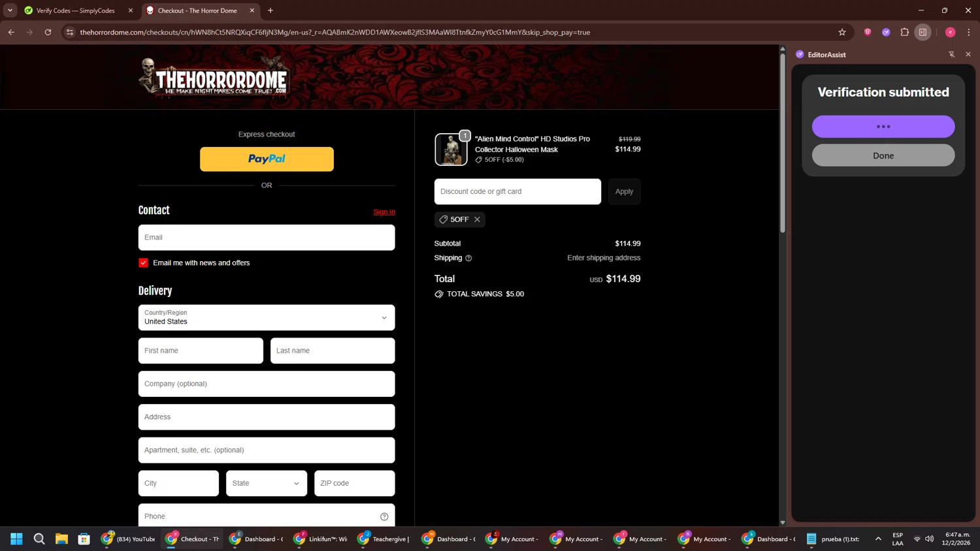Close the Verify Codes tab
This screenshot has width=980, height=551.
(131, 10)
